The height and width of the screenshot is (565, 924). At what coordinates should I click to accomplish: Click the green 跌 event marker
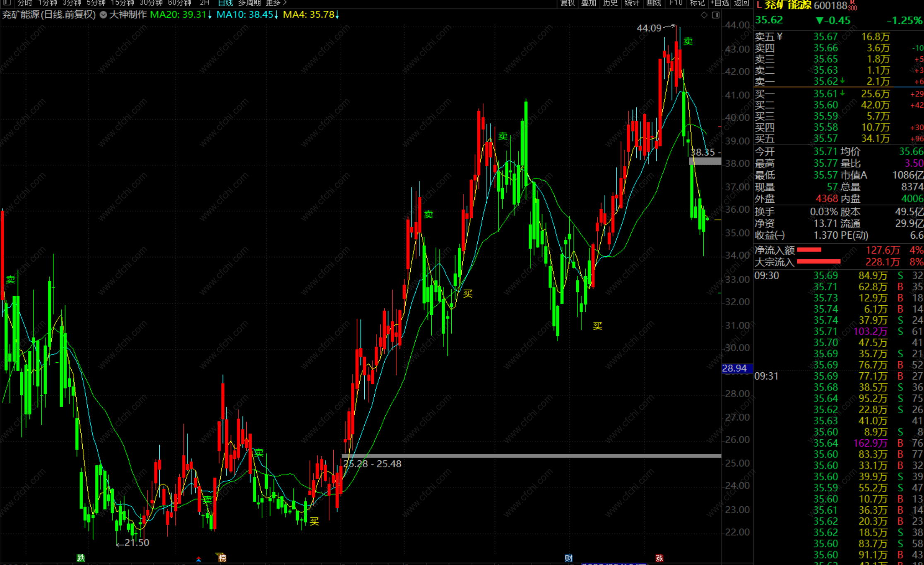click(81, 558)
